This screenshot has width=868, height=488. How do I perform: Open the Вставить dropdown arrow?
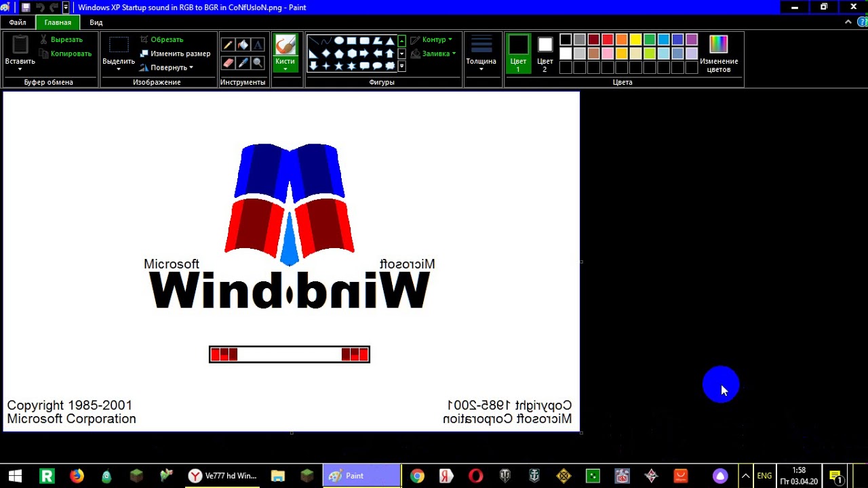pos(20,68)
